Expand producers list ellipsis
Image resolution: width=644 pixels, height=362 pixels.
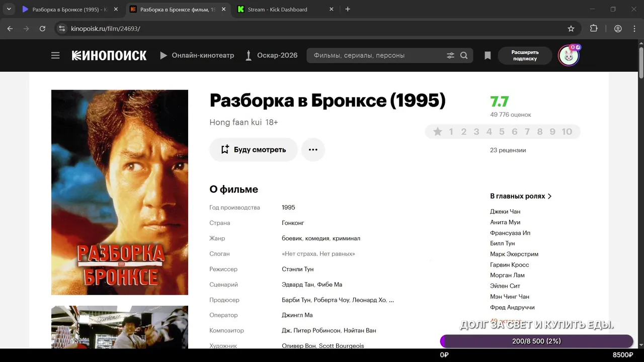(x=391, y=300)
